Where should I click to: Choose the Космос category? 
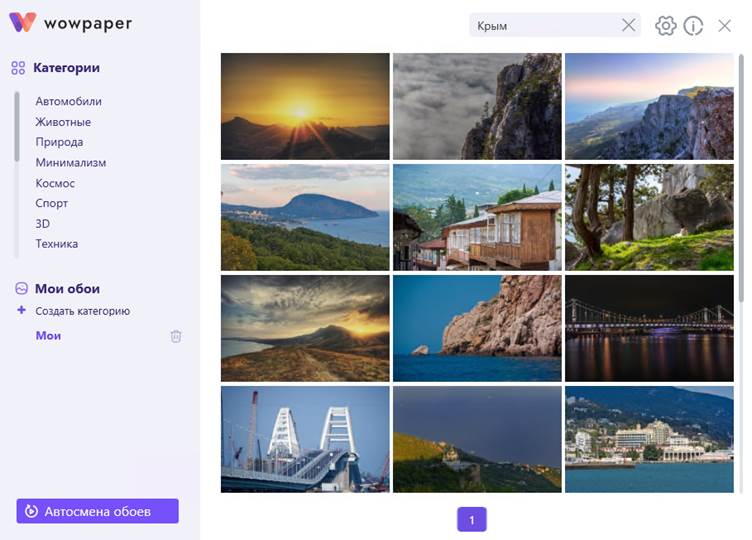[x=55, y=183]
